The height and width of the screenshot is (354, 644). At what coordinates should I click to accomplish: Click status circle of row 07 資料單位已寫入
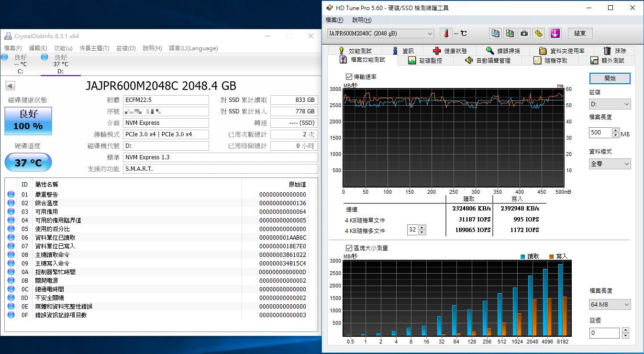(11, 246)
